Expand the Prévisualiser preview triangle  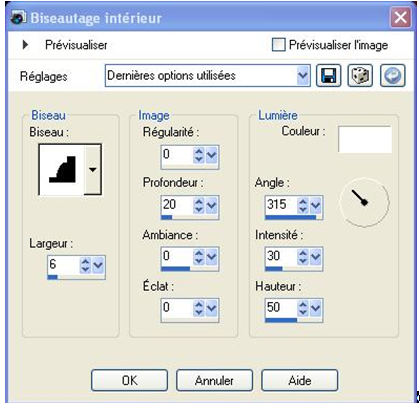[x=25, y=45]
